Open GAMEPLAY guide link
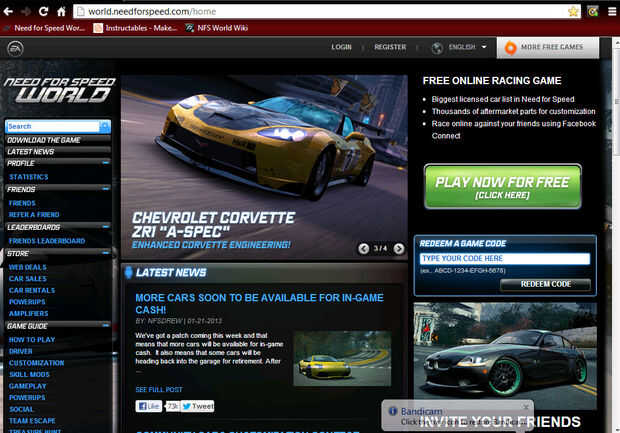This screenshot has width=620, height=433. [x=27, y=386]
